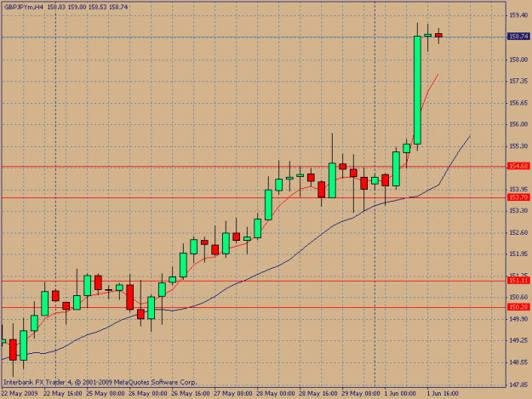Click the 150.60 price scale label
This screenshot has width=532, height=399.
point(518,297)
